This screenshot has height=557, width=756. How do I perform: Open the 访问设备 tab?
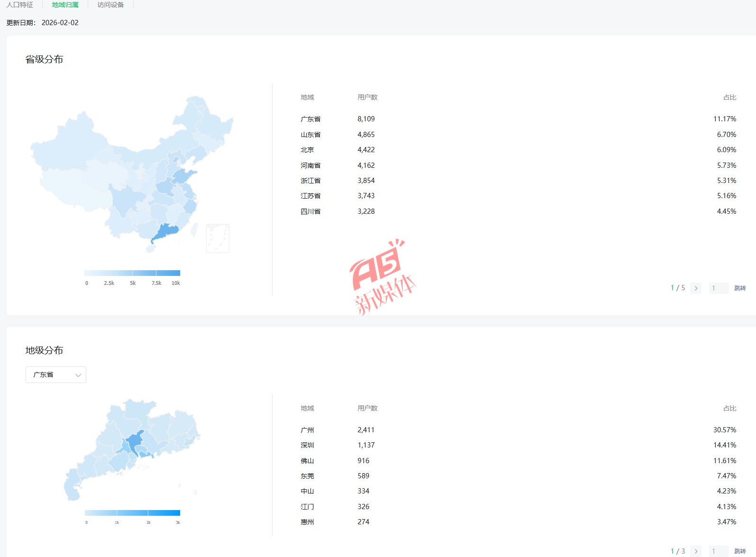coord(110,5)
